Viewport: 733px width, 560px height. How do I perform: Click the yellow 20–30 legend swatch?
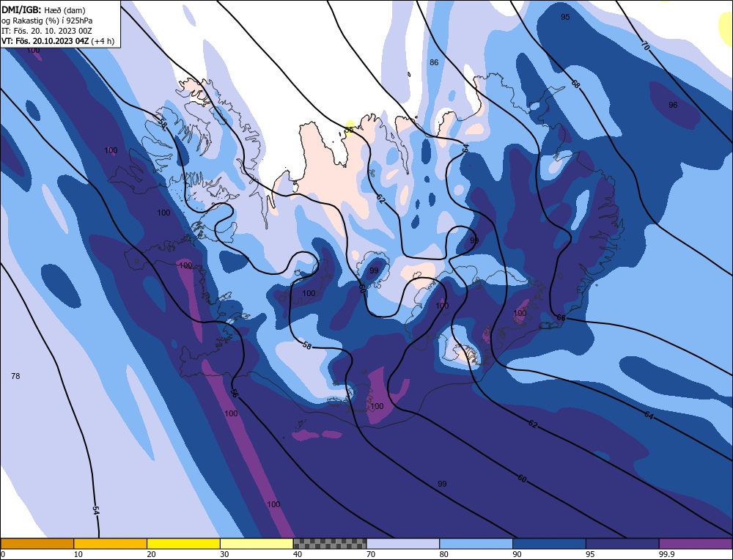click(x=183, y=544)
